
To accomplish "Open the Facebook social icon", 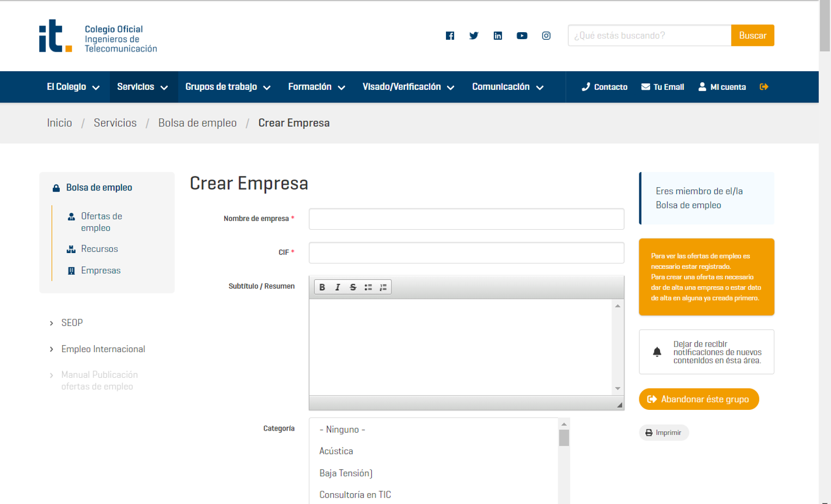I will pos(450,36).
